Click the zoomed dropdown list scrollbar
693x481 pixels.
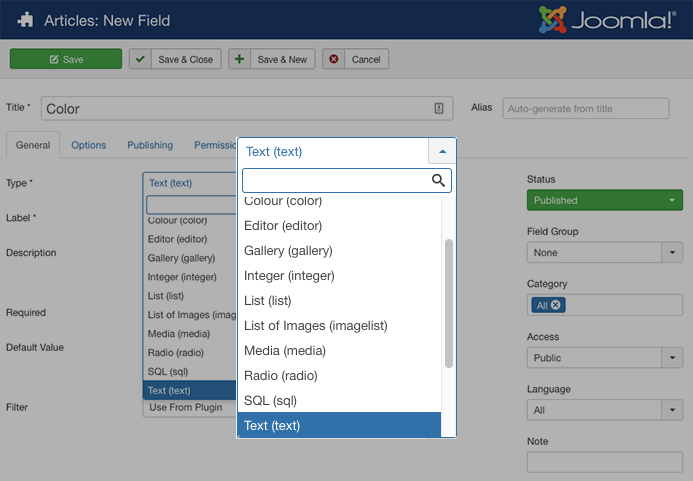pos(449,303)
